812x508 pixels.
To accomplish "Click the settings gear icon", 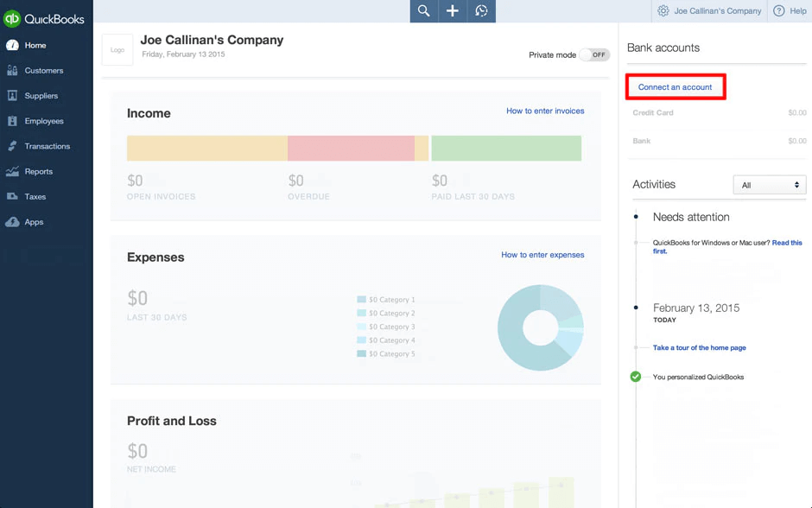I will point(663,11).
